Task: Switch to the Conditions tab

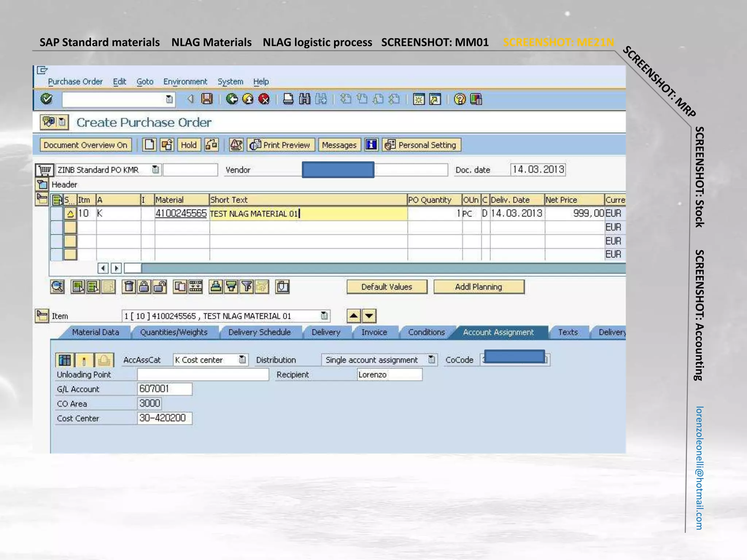Action: click(426, 332)
